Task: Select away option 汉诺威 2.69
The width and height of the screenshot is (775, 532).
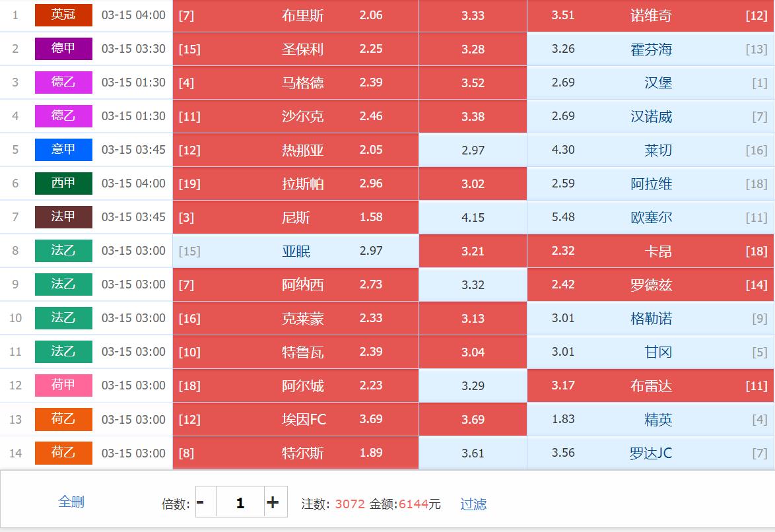Action: pyautogui.click(x=651, y=116)
